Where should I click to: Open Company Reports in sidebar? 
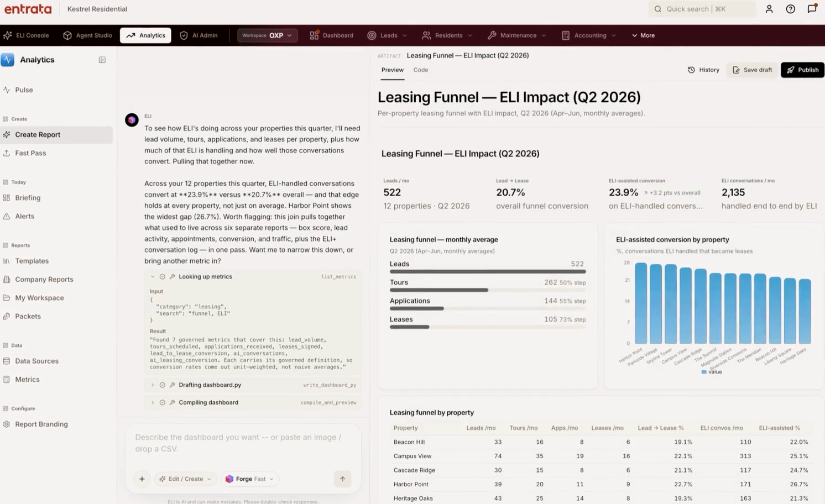tap(44, 280)
